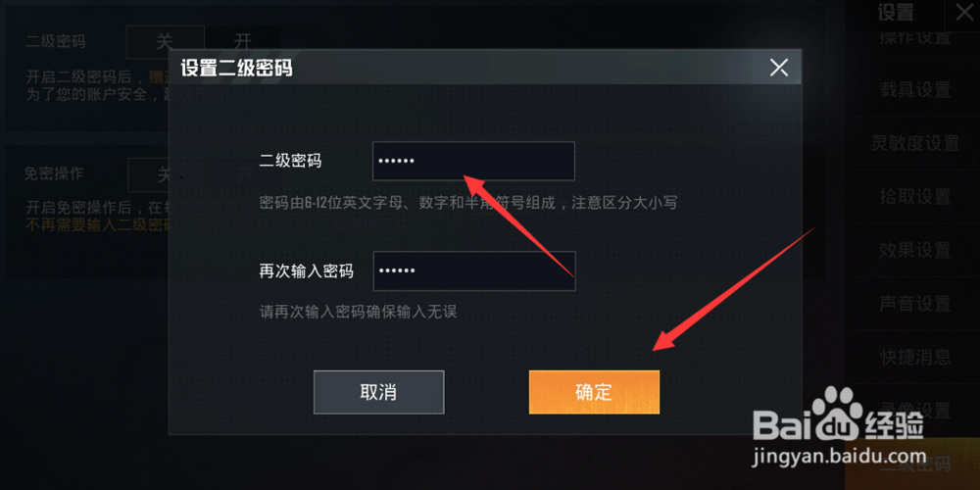The width and height of the screenshot is (980, 490).
Task: Open the 声音设置 sound tab
Action: click(x=915, y=304)
